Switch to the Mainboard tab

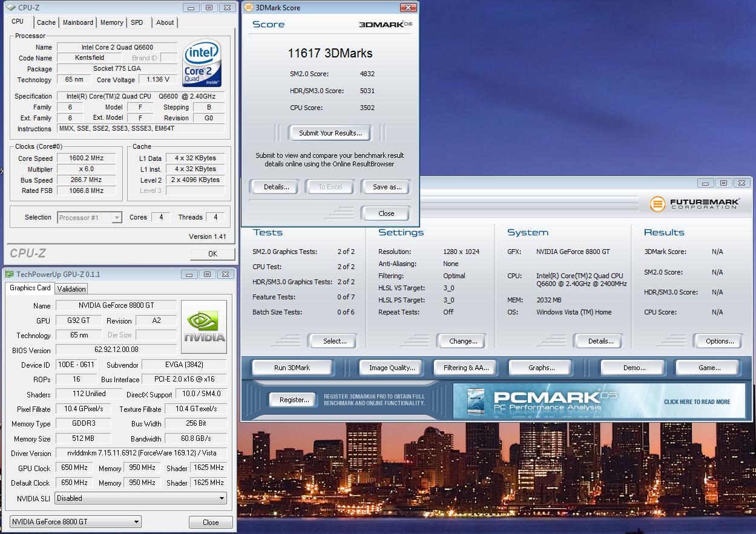78,22
